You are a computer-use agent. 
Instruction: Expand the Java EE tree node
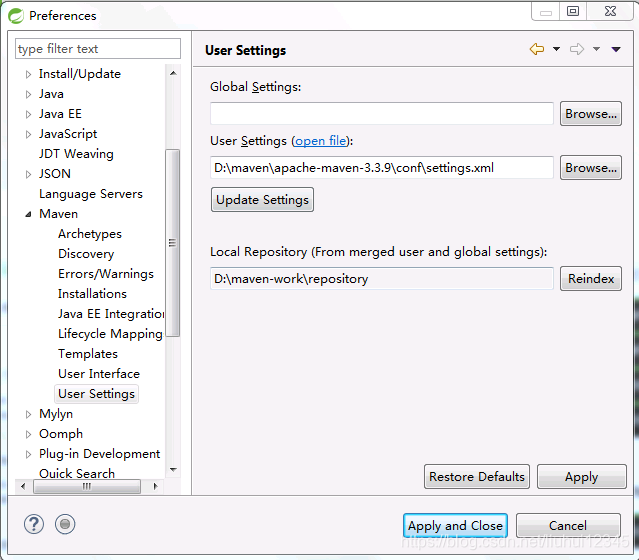coord(28,114)
